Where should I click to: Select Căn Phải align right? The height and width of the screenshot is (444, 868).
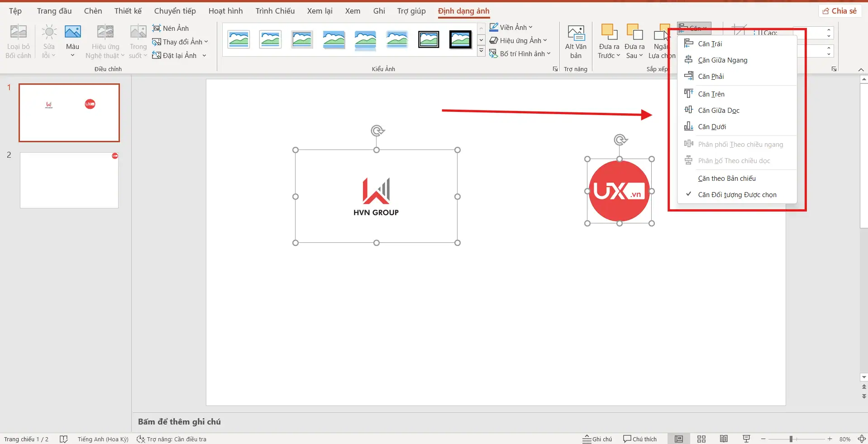[737, 76]
